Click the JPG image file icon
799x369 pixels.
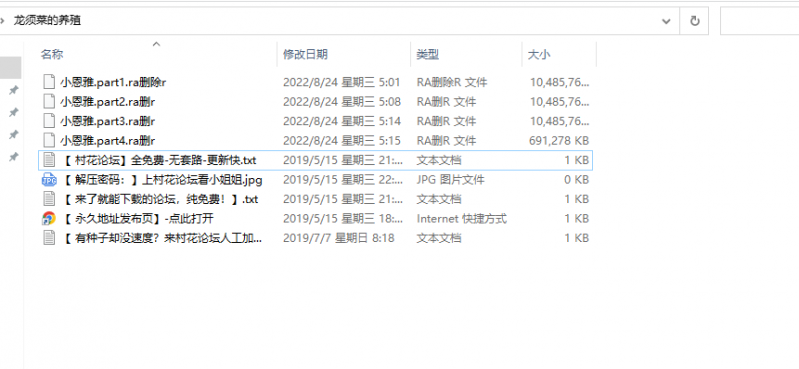[x=49, y=179]
